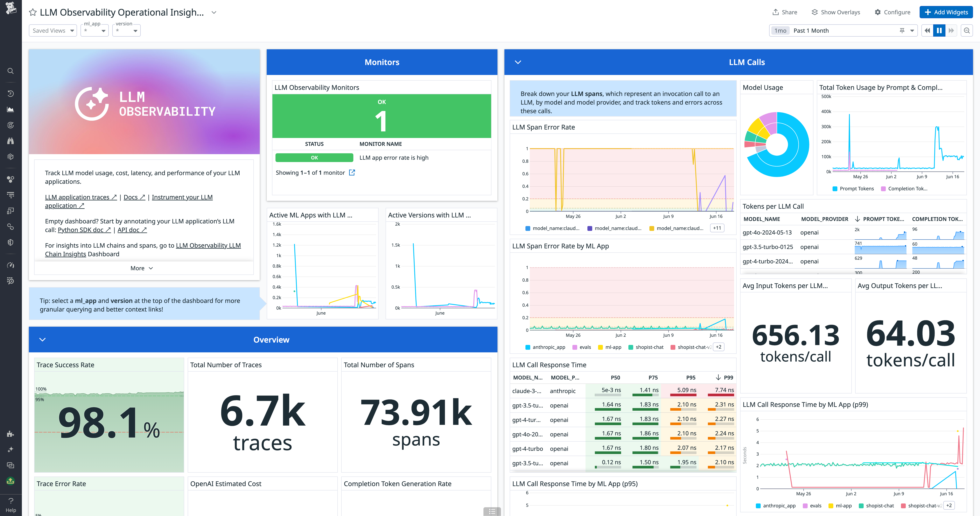Click the Add Widgets button
Viewport: 980px width, 516px height.
click(946, 12)
